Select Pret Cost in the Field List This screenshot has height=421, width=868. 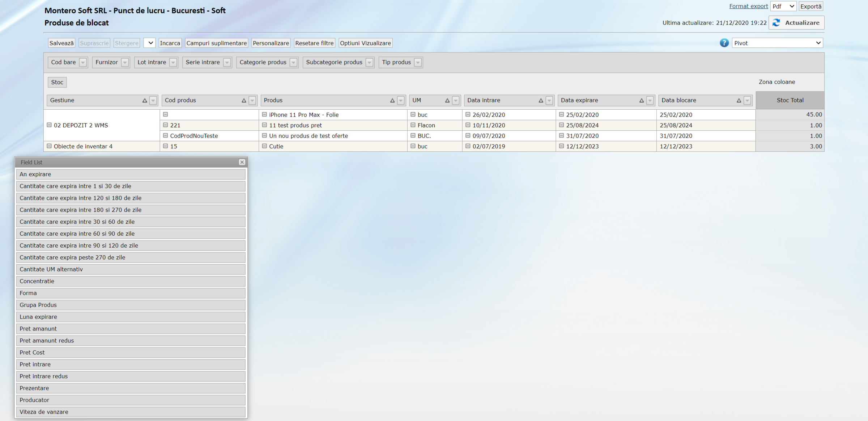click(131, 352)
